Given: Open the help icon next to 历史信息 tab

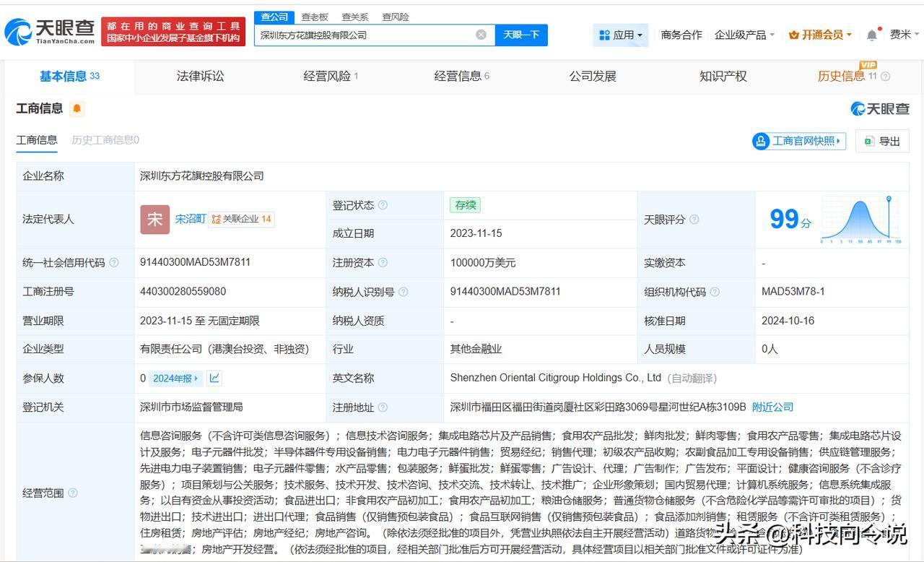Looking at the screenshot, I should (886, 77).
